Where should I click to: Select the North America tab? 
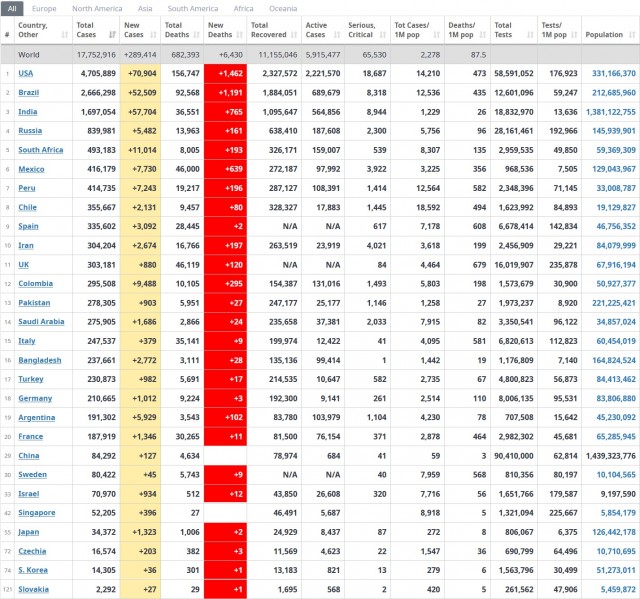[96, 8]
